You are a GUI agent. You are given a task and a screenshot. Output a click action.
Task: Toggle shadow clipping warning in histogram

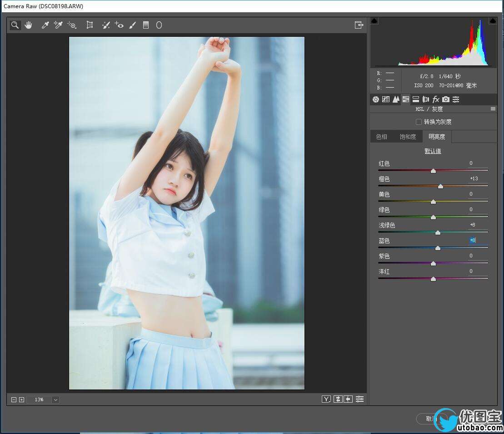(x=374, y=21)
